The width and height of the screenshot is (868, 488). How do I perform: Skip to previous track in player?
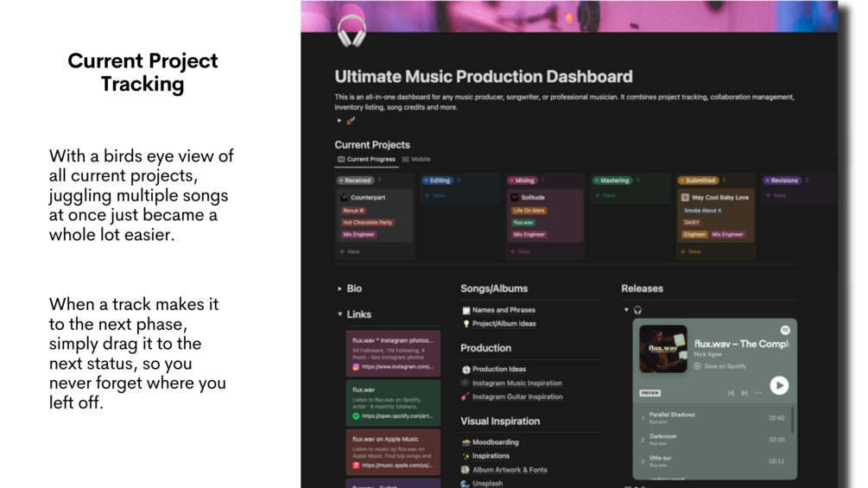click(731, 393)
